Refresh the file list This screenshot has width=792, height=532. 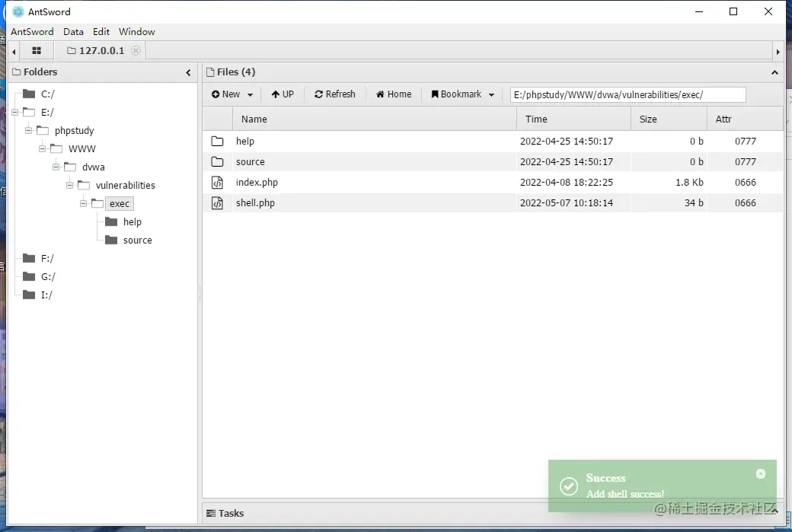coord(335,94)
